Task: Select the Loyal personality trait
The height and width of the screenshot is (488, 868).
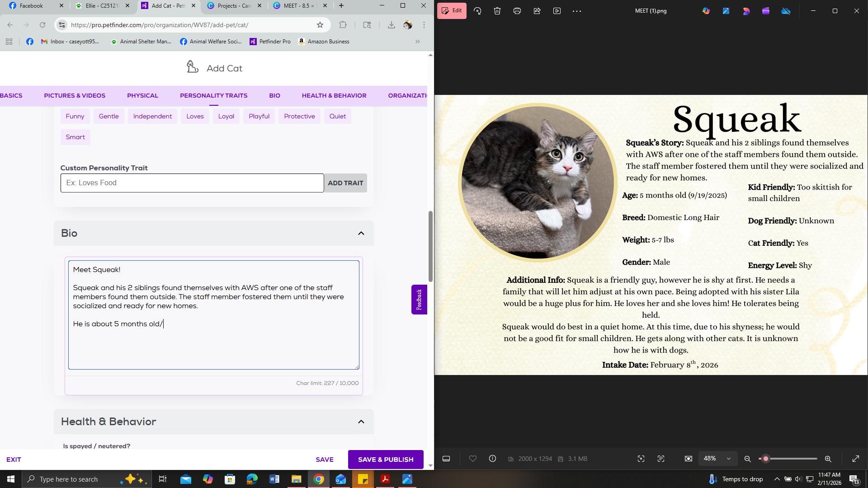Action: point(226,116)
